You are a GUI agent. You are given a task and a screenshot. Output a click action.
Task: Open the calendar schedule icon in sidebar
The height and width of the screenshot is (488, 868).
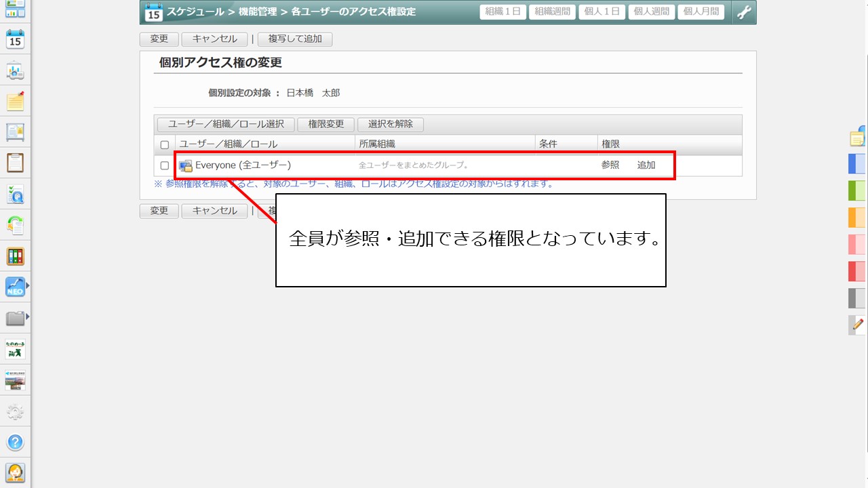(x=15, y=39)
